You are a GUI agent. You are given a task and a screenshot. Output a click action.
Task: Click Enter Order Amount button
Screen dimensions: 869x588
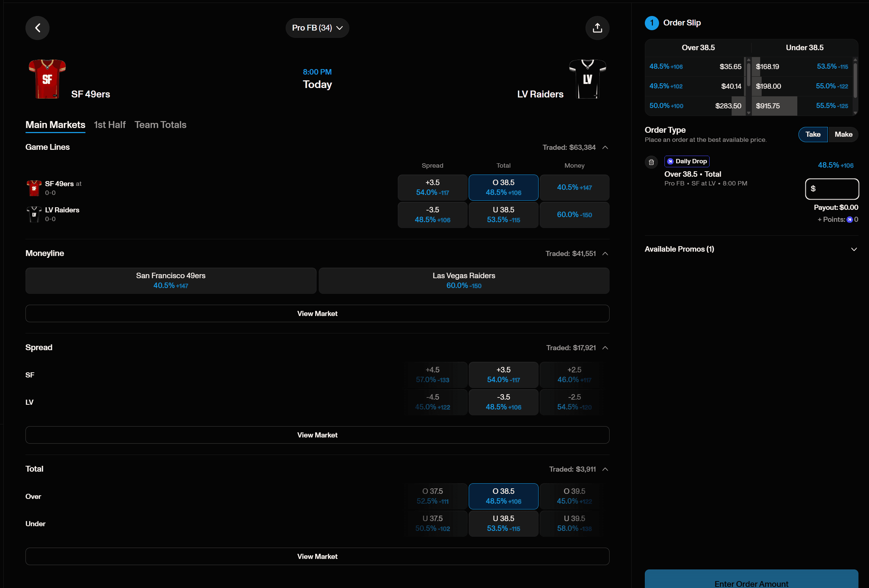[x=751, y=579]
